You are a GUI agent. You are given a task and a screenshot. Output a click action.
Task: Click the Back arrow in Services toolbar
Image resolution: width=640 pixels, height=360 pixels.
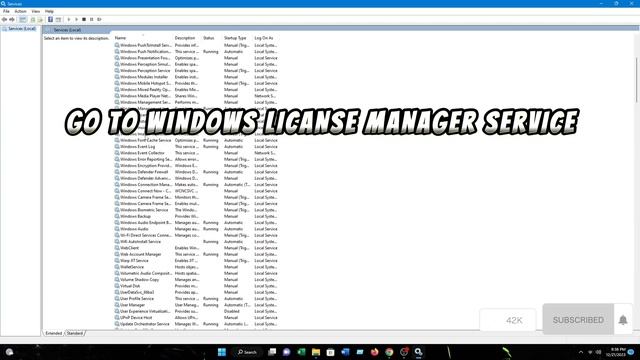click(x=4, y=19)
